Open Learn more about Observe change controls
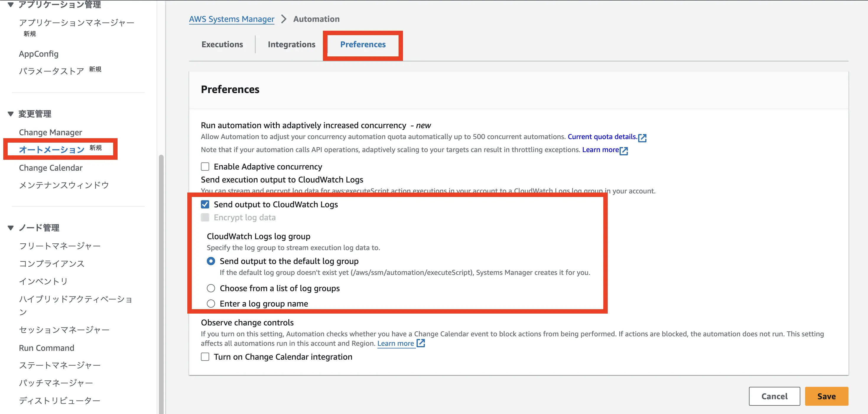 pos(396,343)
